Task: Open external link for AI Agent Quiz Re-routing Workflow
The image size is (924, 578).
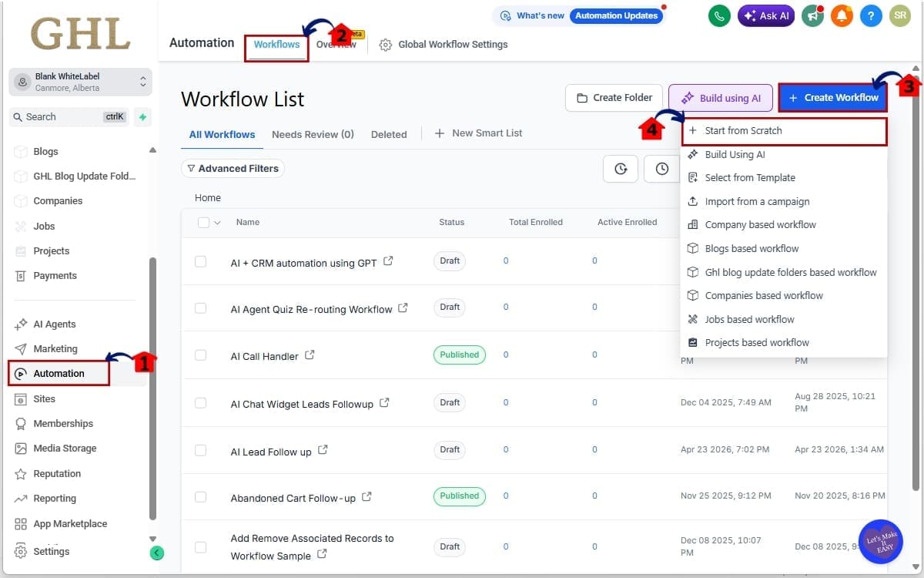Action: 403,308
